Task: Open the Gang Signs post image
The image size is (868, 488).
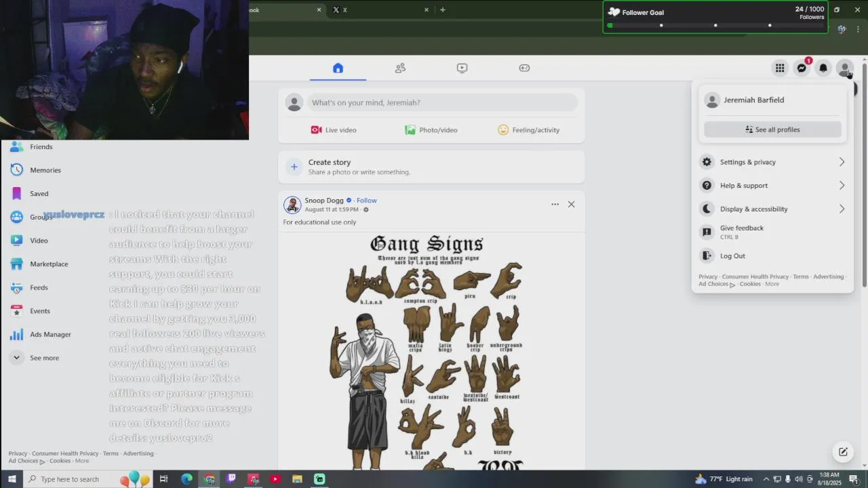Action: coord(431,351)
